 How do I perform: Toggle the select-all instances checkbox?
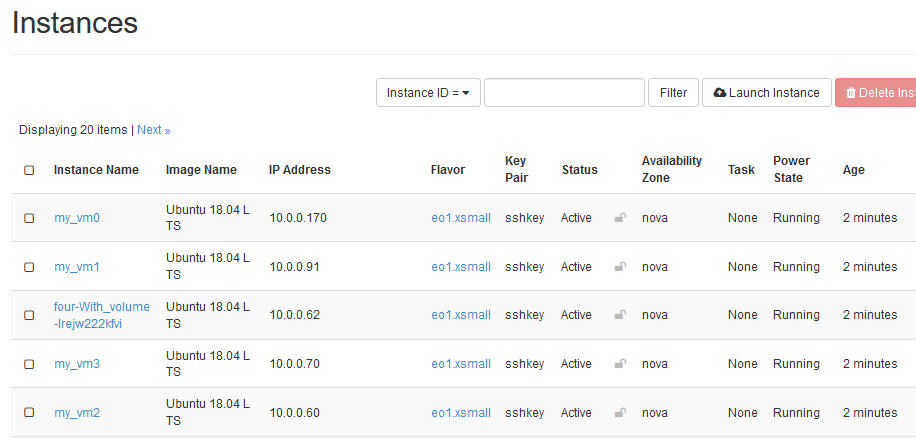coord(29,170)
